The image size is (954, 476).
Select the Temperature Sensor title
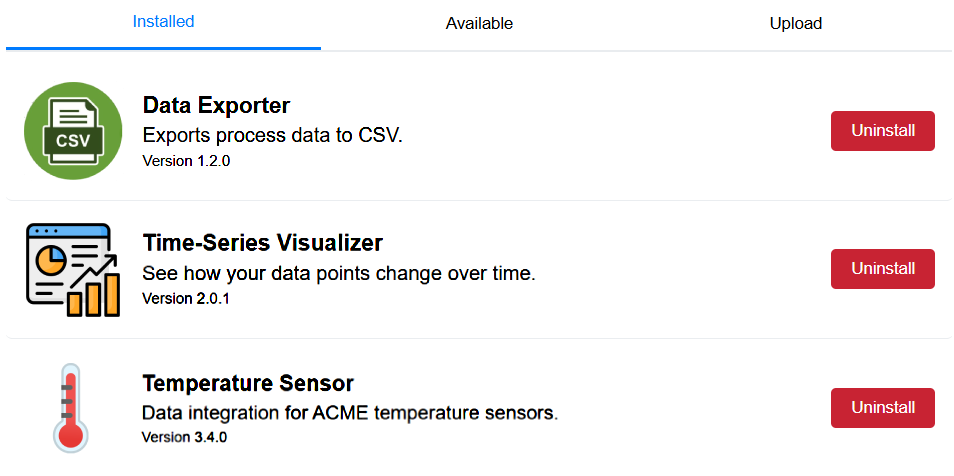click(x=248, y=383)
